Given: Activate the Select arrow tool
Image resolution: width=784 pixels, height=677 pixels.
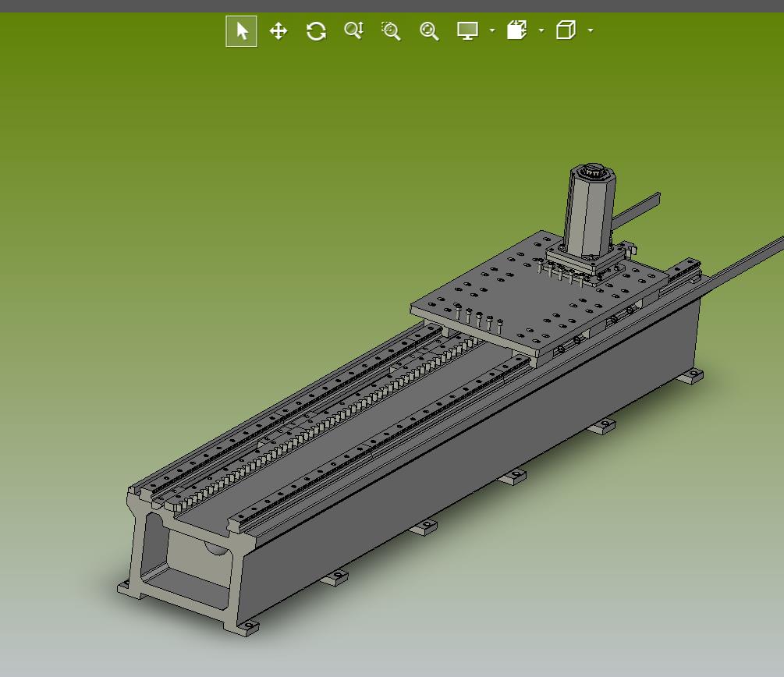Looking at the screenshot, I should (x=242, y=31).
